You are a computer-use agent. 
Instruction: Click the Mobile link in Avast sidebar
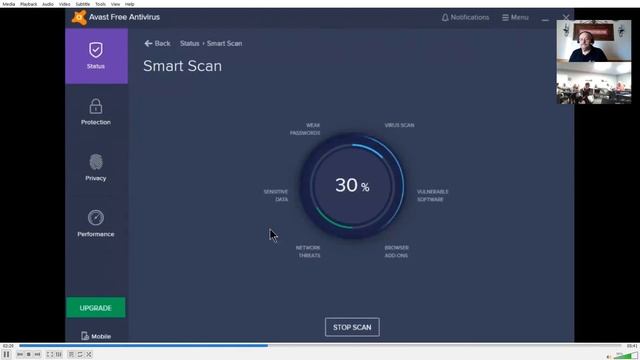[96, 336]
